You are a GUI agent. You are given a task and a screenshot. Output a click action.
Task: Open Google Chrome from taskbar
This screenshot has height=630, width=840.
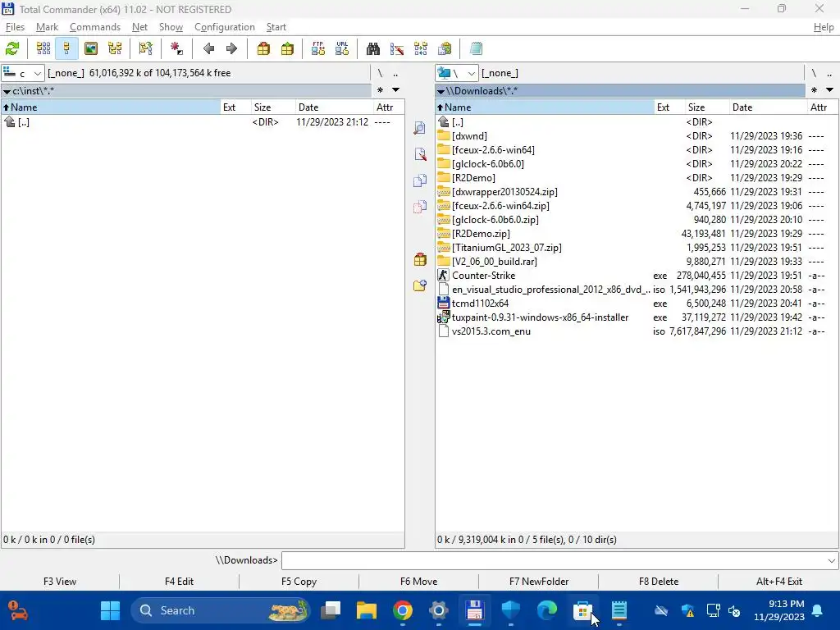click(402, 610)
